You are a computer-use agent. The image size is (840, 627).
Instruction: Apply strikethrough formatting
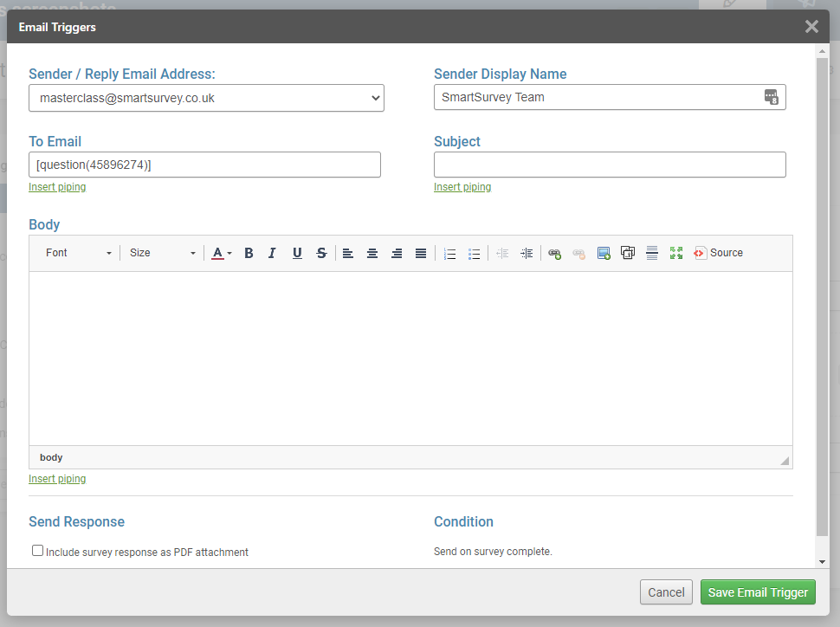(x=321, y=253)
